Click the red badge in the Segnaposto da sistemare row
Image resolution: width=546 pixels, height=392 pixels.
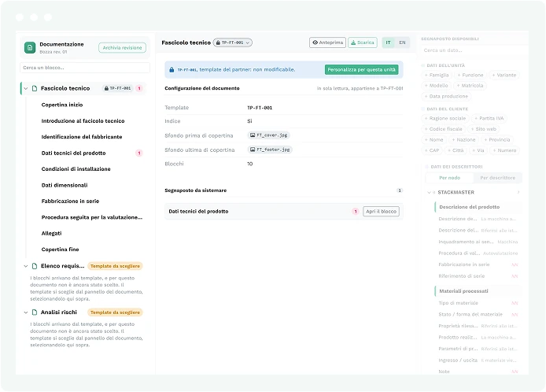[355, 212]
